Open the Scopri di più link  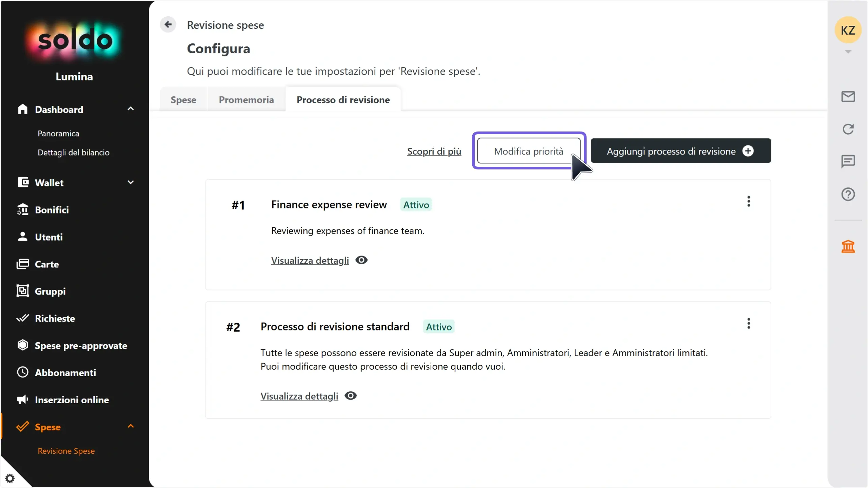point(434,151)
